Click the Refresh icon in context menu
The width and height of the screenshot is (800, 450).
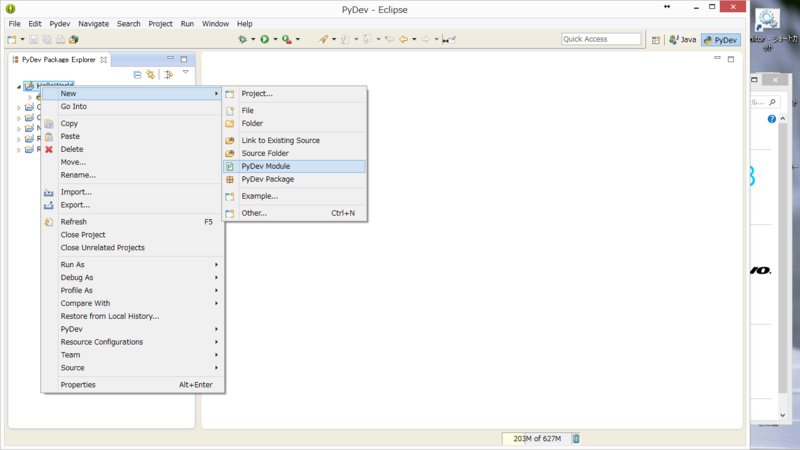(x=49, y=222)
